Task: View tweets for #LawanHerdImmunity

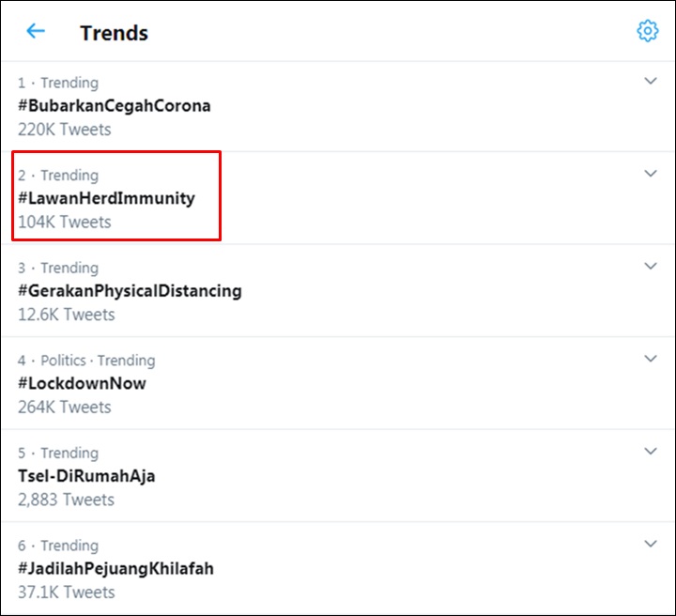Action: [x=106, y=198]
